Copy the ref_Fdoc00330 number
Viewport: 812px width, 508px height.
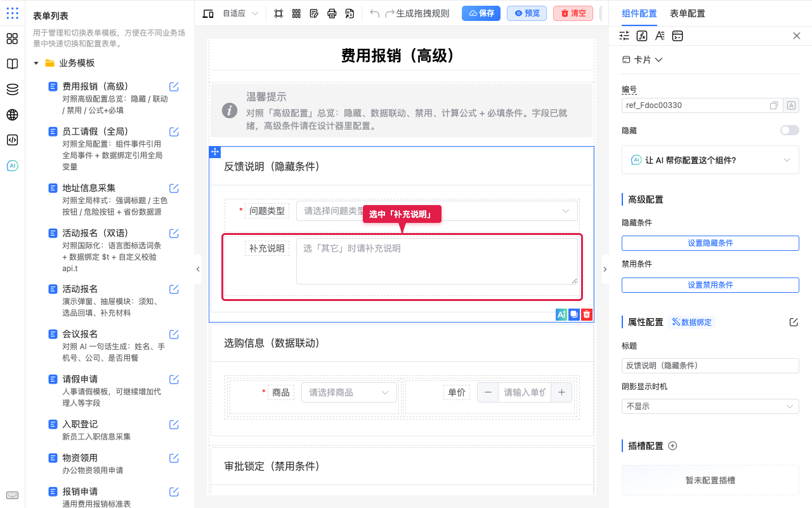[774, 105]
